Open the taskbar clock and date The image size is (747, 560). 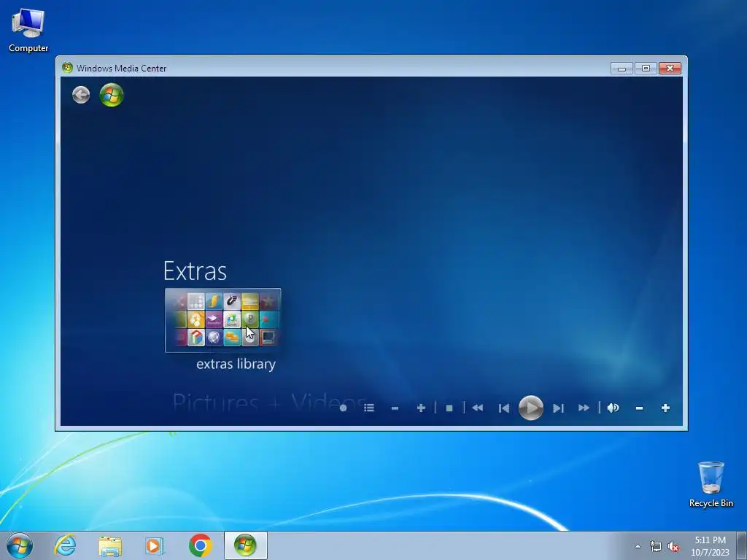click(x=710, y=546)
